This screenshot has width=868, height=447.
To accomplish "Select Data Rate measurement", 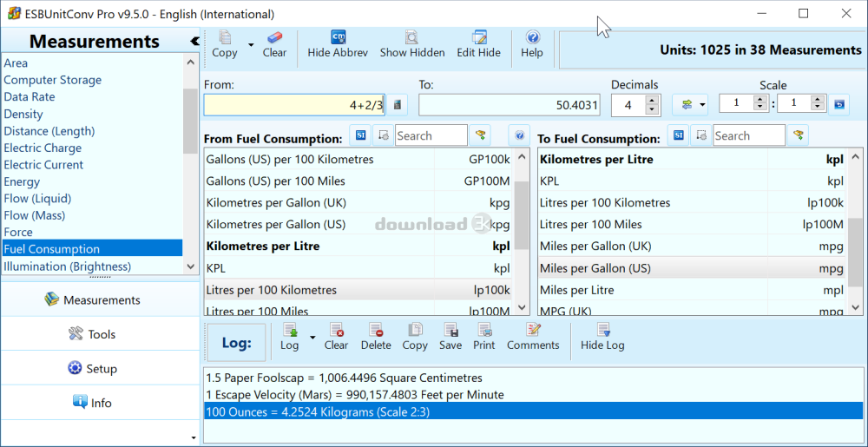I will coord(92,97).
